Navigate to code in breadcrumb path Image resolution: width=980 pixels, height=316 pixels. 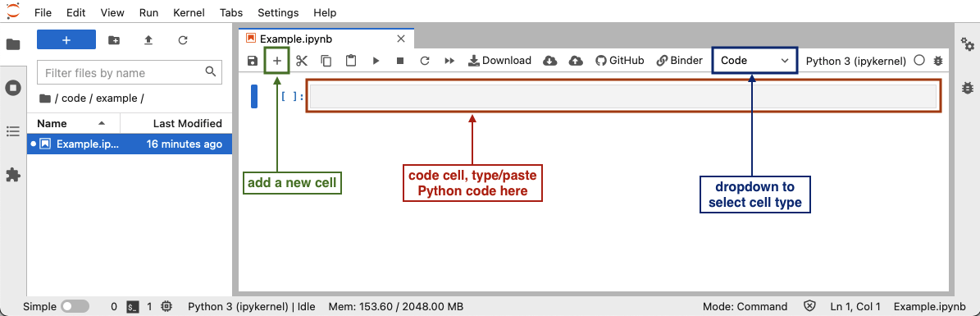click(x=74, y=98)
